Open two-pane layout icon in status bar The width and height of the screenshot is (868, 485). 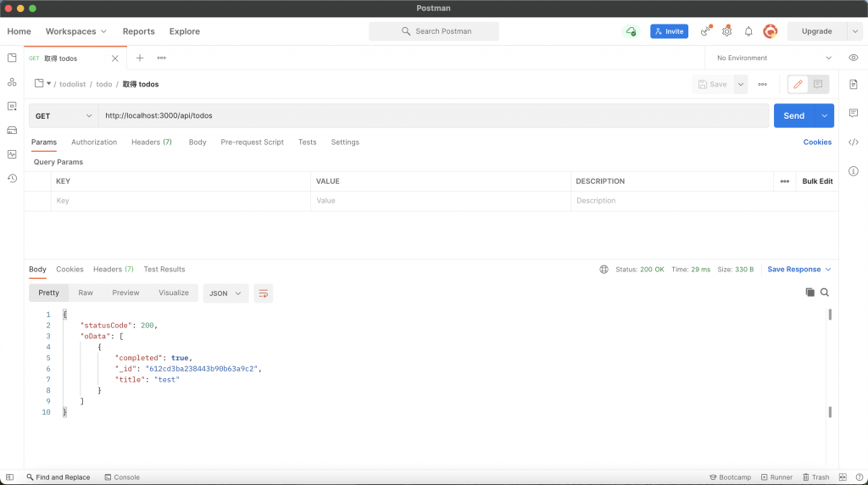843,477
